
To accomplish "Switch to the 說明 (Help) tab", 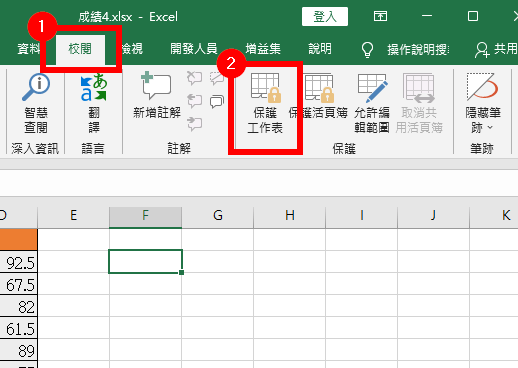I will pyautogui.click(x=320, y=49).
